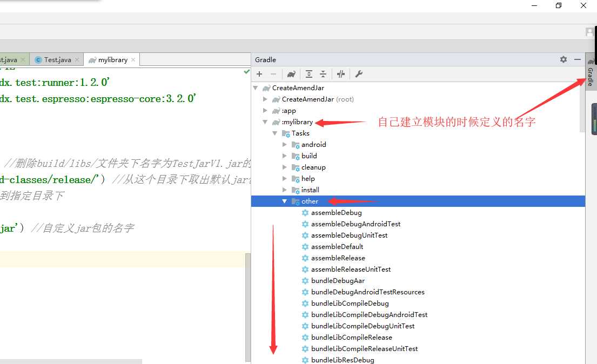597x364 pixels.
Task: Select the Tasks folder row
Action: click(300, 133)
